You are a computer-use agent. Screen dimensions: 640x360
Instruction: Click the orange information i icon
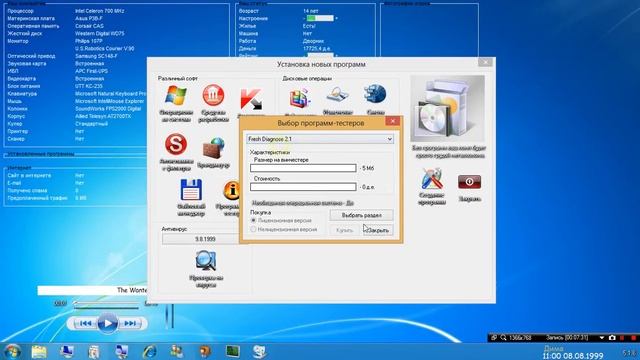231,190
